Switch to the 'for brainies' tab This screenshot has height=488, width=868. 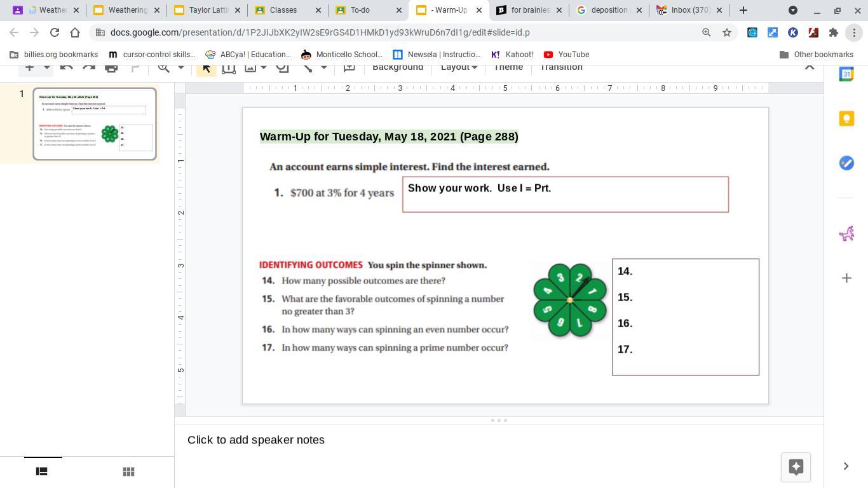tap(530, 10)
